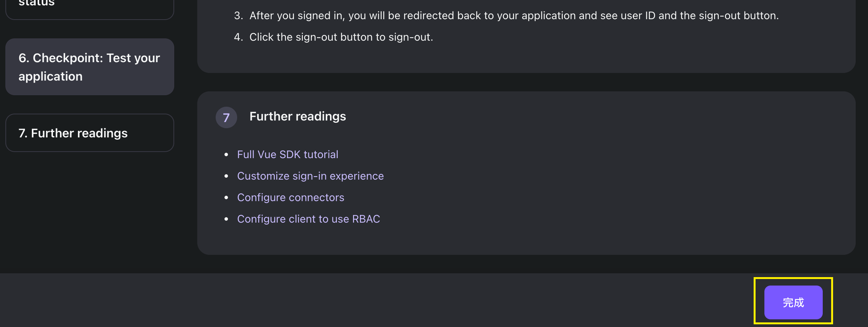
Task: Select 7. Further readings in sidebar
Action: point(90,133)
